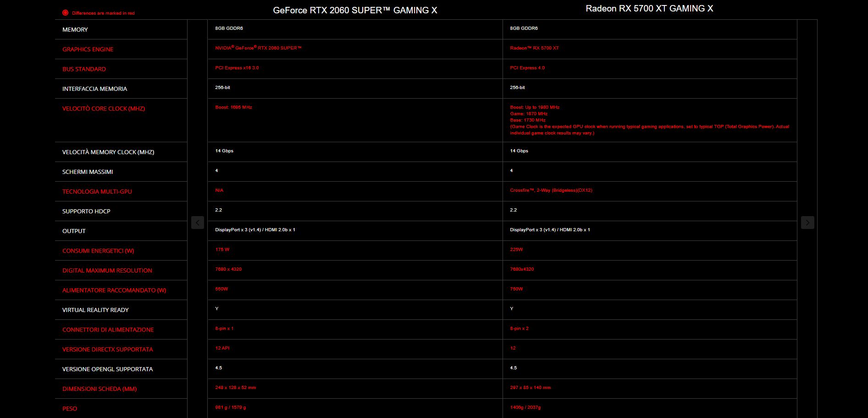Click the '12 API' DirectX value
This screenshot has height=418, width=868.
coord(222,348)
